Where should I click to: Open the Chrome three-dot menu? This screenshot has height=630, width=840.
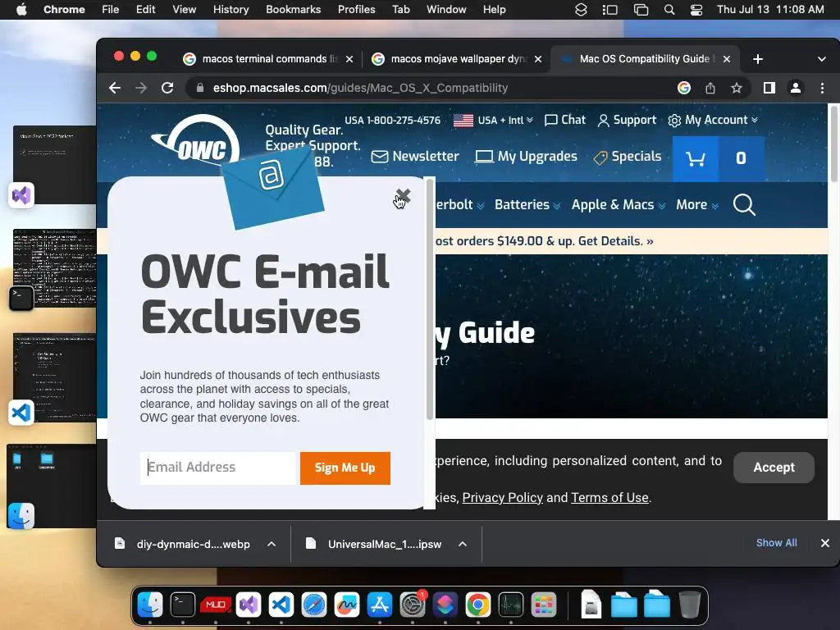822,88
